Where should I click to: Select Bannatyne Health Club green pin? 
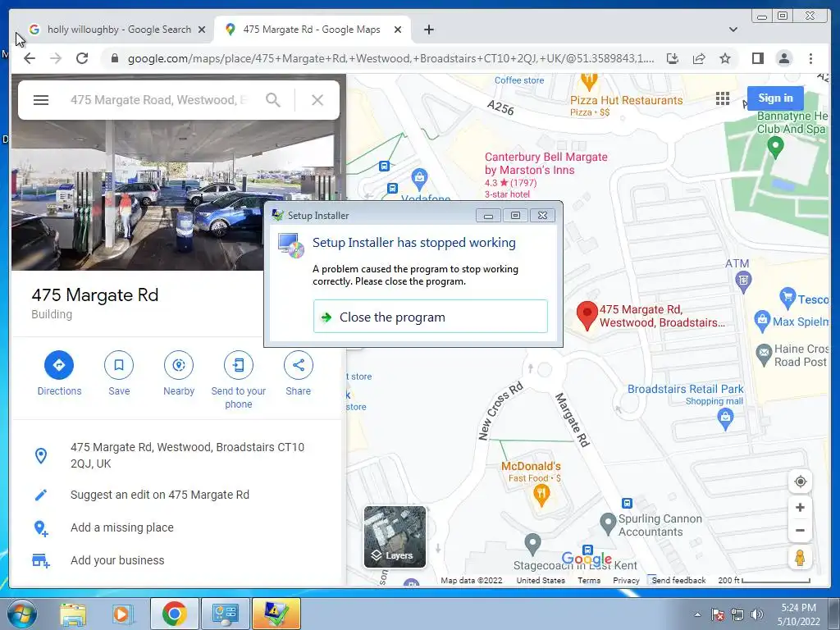click(x=775, y=147)
